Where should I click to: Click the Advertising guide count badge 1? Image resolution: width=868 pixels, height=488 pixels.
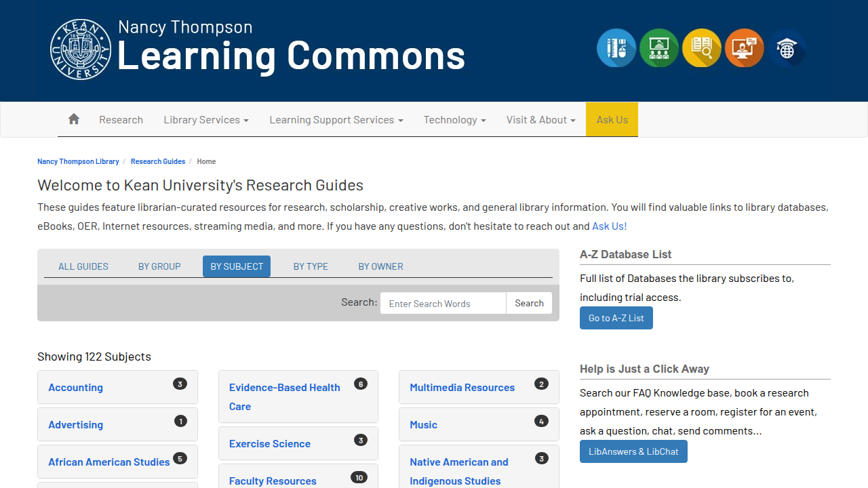[180, 422]
